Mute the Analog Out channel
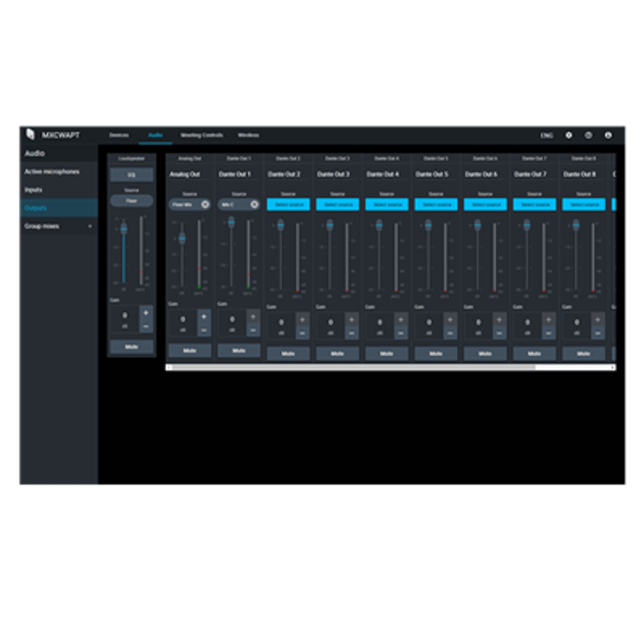The image size is (644, 644). pyautogui.click(x=190, y=350)
